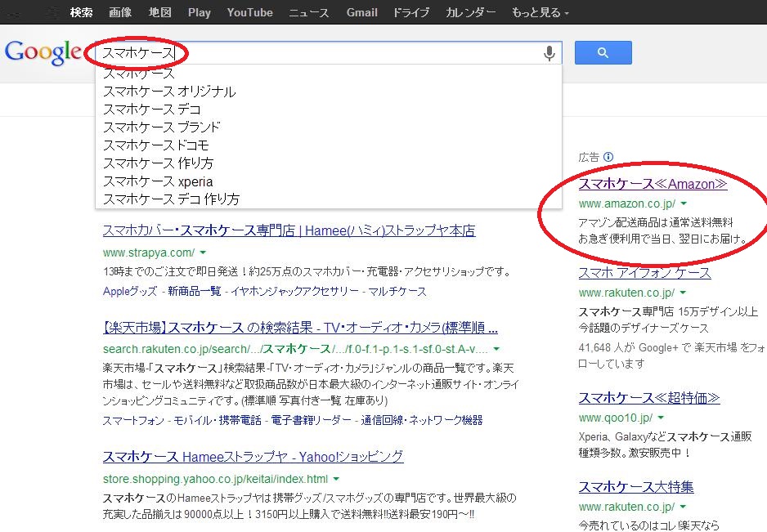Screen dimensions: 767x532
Task: Click the info icon beside 広告
Action: point(608,157)
